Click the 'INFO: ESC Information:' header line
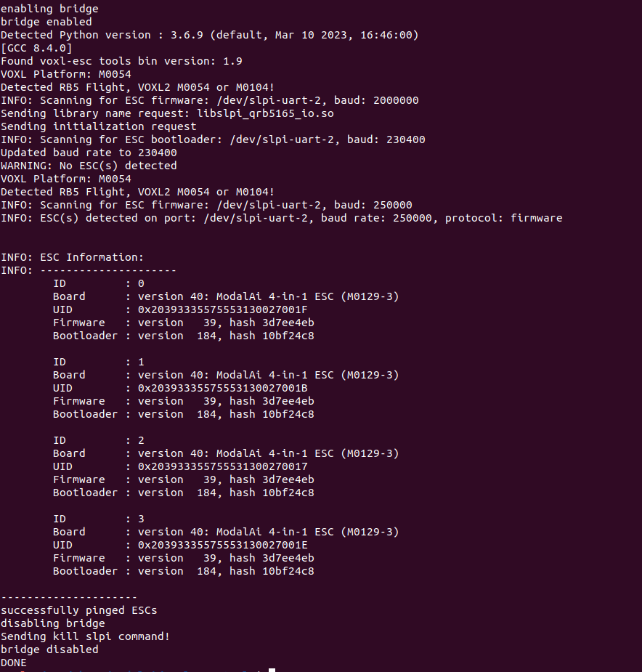The height and width of the screenshot is (672, 642). 72,257
